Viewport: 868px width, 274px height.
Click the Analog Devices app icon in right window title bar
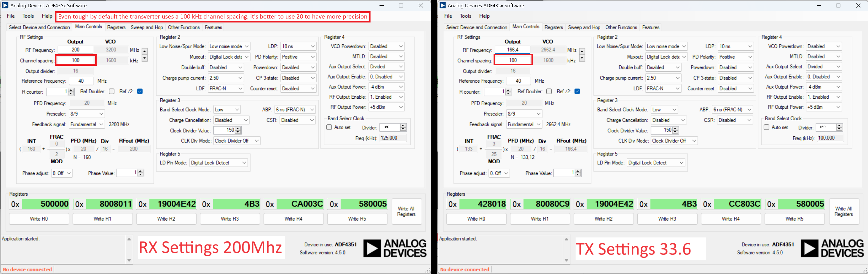(443, 5)
